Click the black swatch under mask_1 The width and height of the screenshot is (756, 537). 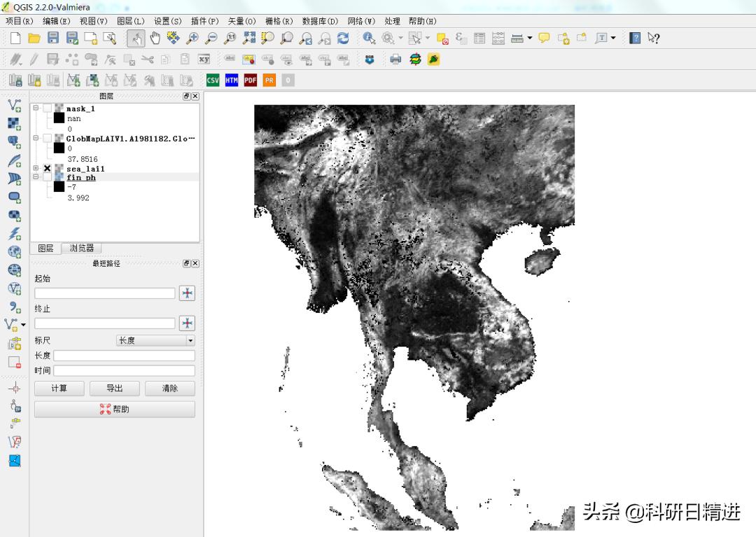click(59, 119)
